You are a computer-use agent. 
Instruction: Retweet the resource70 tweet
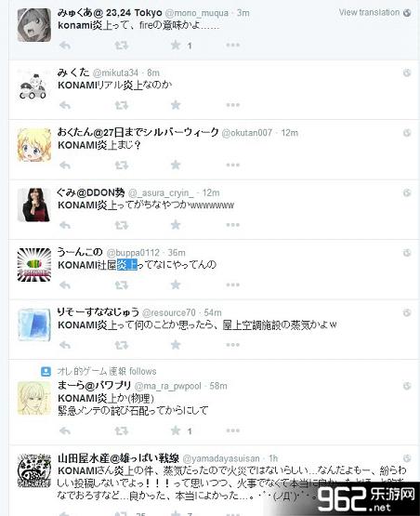(x=122, y=345)
